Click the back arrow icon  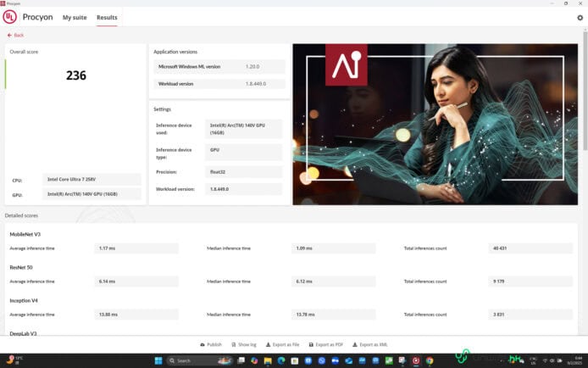(9, 36)
